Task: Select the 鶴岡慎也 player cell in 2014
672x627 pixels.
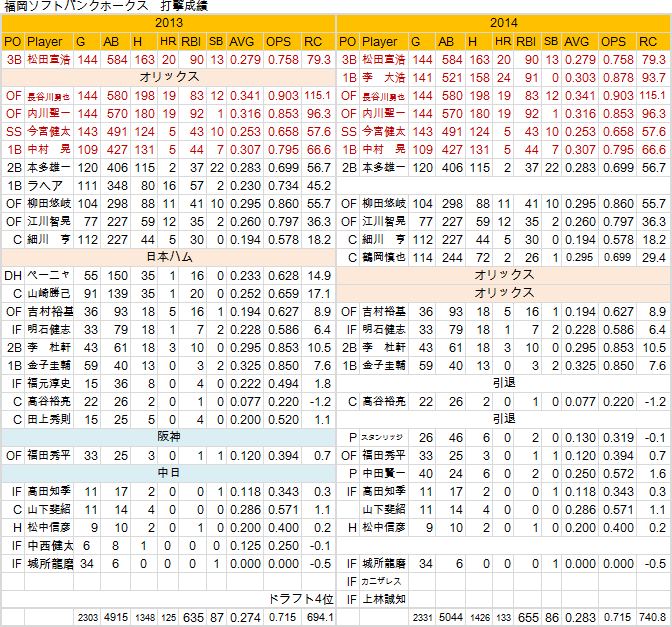Action: (384, 258)
